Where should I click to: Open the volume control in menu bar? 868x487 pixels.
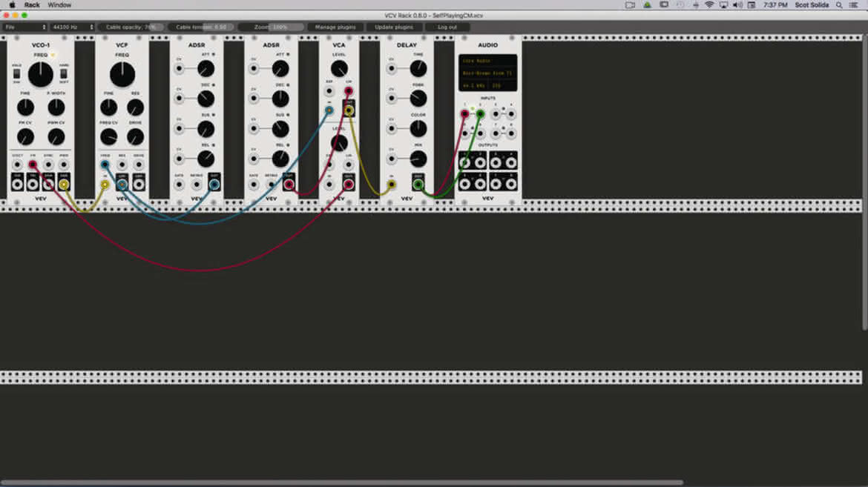pos(737,5)
